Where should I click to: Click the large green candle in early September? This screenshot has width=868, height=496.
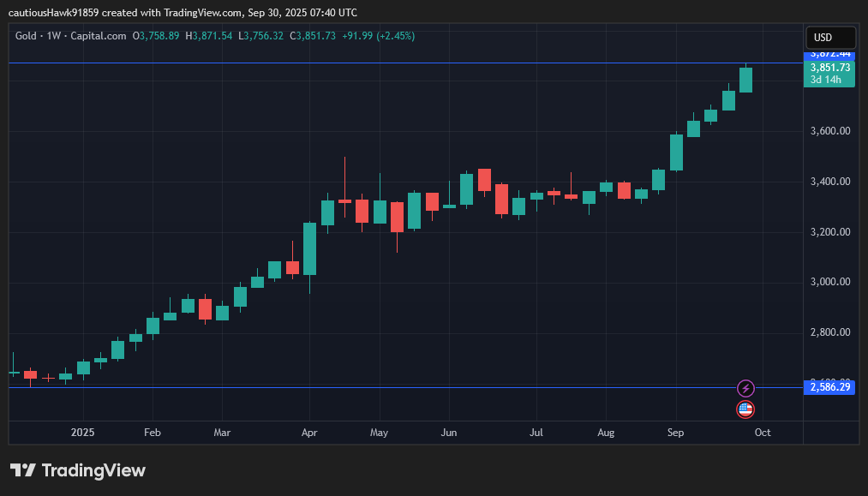pyautogui.click(x=676, y=152)
